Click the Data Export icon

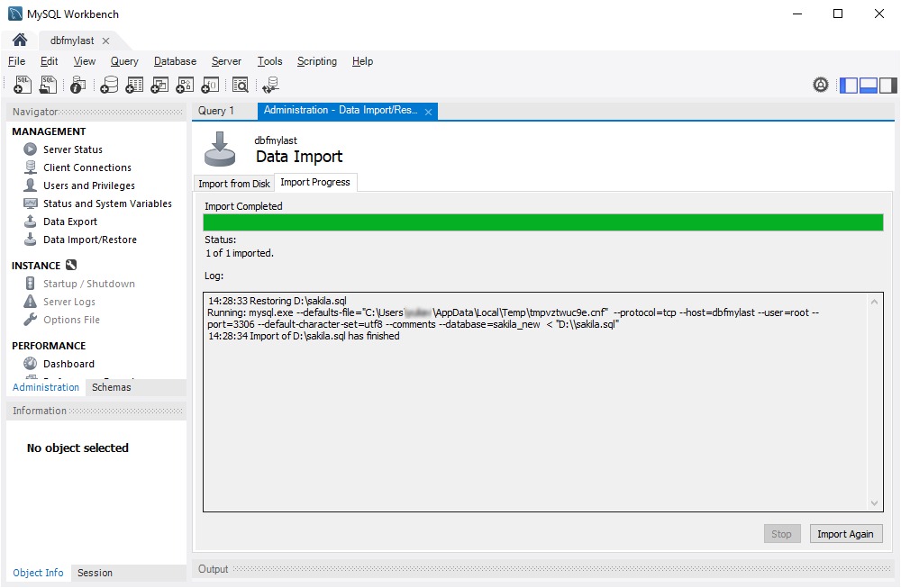pyautogui.click(x=30, y=222)
